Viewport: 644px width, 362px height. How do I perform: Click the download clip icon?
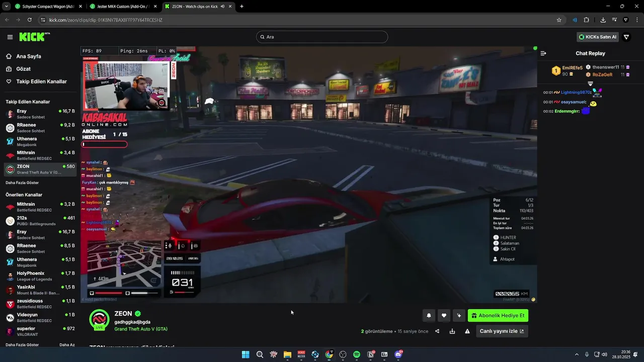(x=452, y=331)
